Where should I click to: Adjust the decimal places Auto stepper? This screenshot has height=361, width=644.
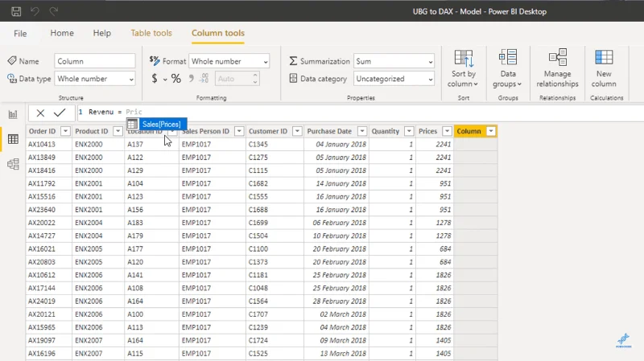pos(254,78)
